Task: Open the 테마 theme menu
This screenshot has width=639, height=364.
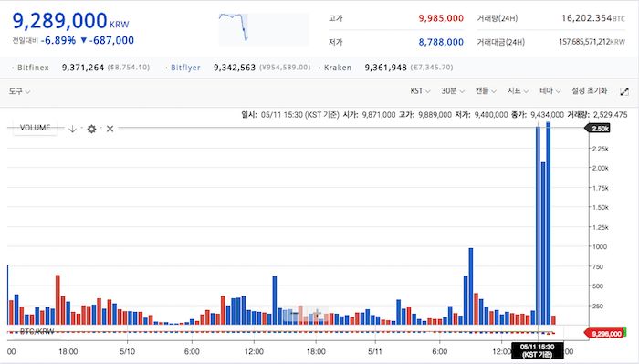Action: (550, 91)
